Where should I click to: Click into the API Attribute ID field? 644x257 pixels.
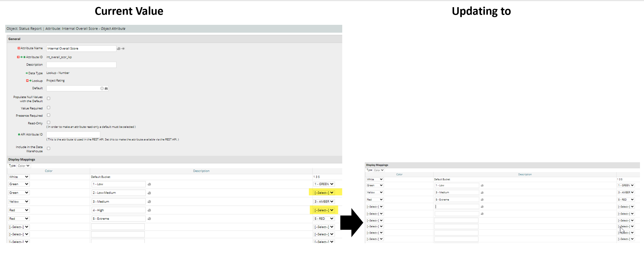click(x=73, y=135)
